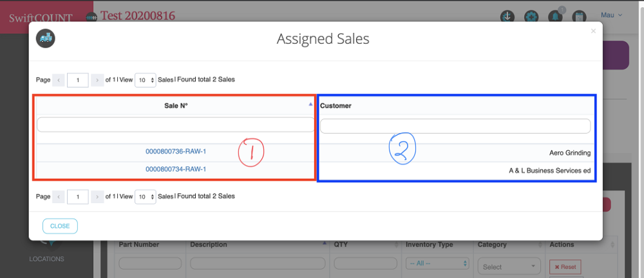Viewport: 644px width, 278px height.
Task: Go to previous page in bottom pager
Action: click(57, 196)
